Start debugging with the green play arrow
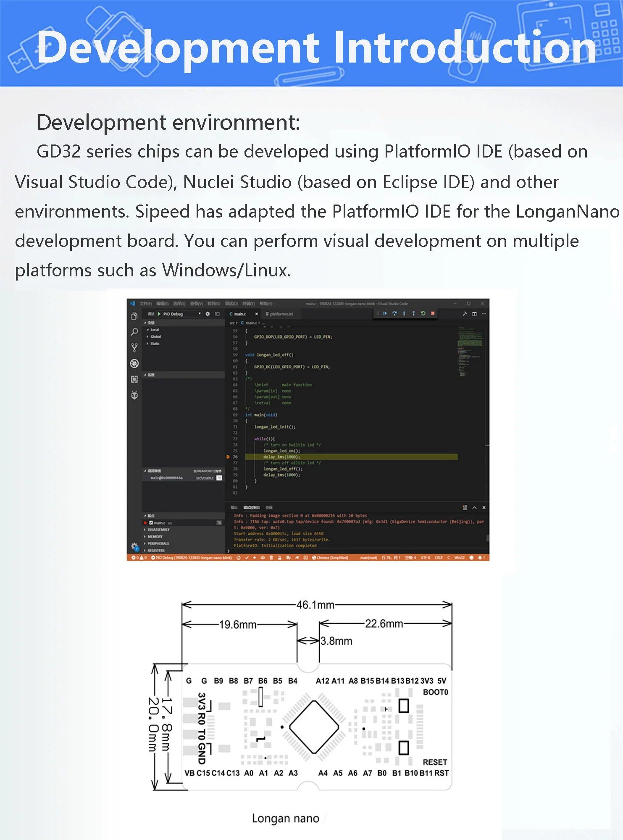 pos(159,314)
